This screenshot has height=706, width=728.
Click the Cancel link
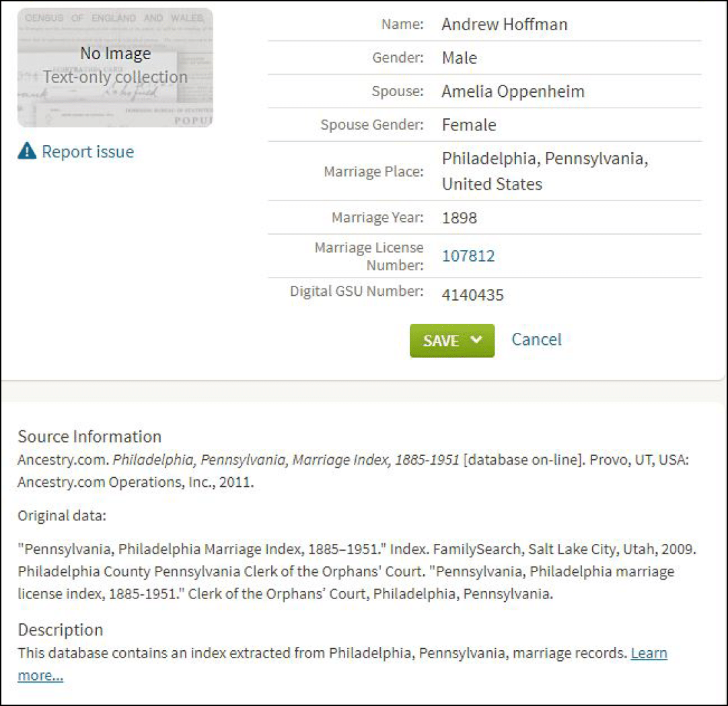[536, 340]
